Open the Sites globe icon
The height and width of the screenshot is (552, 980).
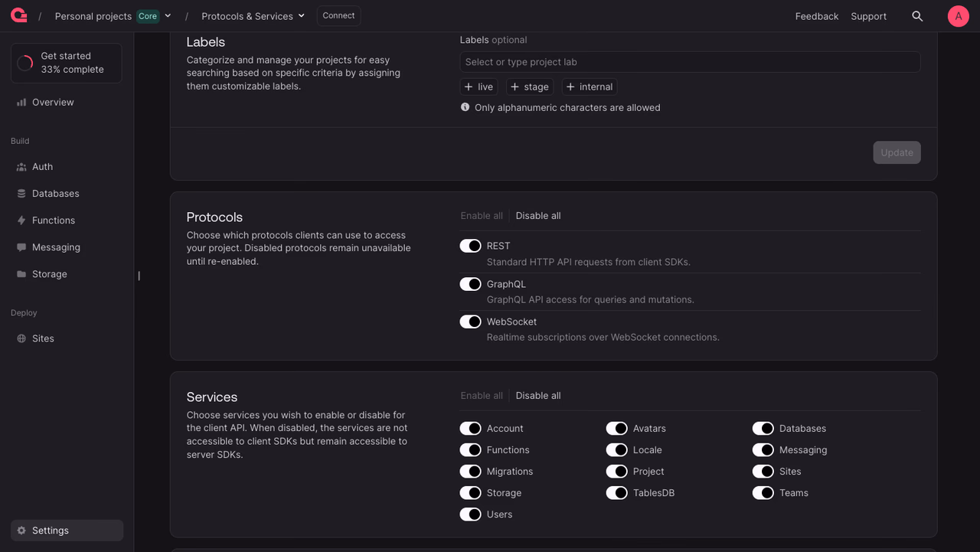click(21, 338)
